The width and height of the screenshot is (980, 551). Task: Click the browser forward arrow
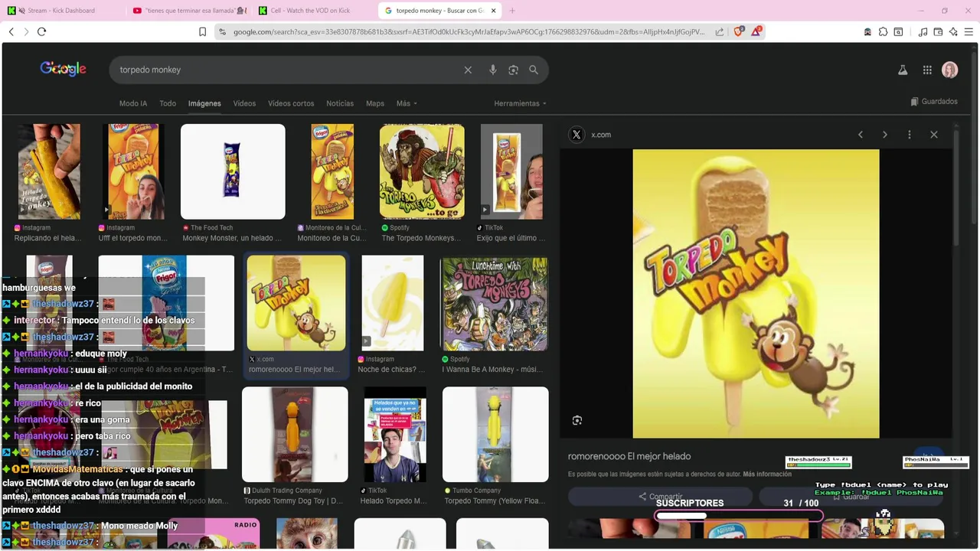[x=26, y=31]
